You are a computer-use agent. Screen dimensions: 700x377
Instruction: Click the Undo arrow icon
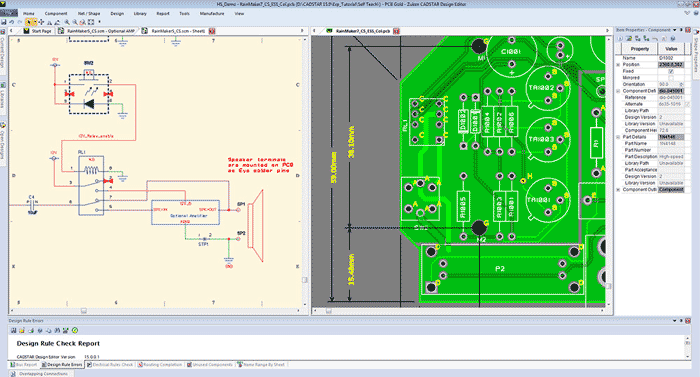[x=12, y=22]
